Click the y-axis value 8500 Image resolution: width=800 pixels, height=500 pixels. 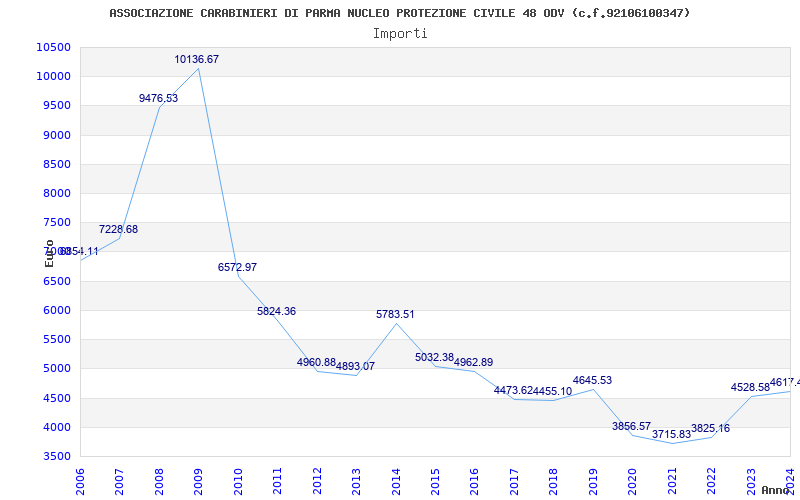(56, 164)
